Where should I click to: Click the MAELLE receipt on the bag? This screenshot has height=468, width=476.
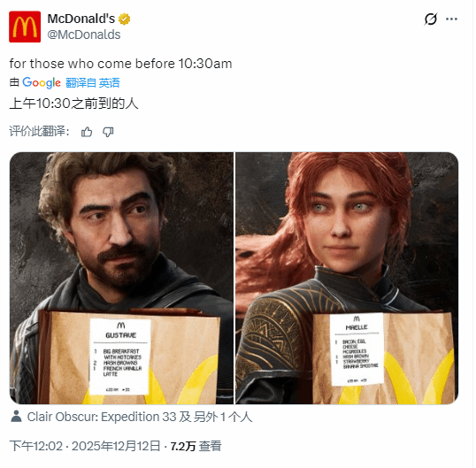[x=357, y=349]
